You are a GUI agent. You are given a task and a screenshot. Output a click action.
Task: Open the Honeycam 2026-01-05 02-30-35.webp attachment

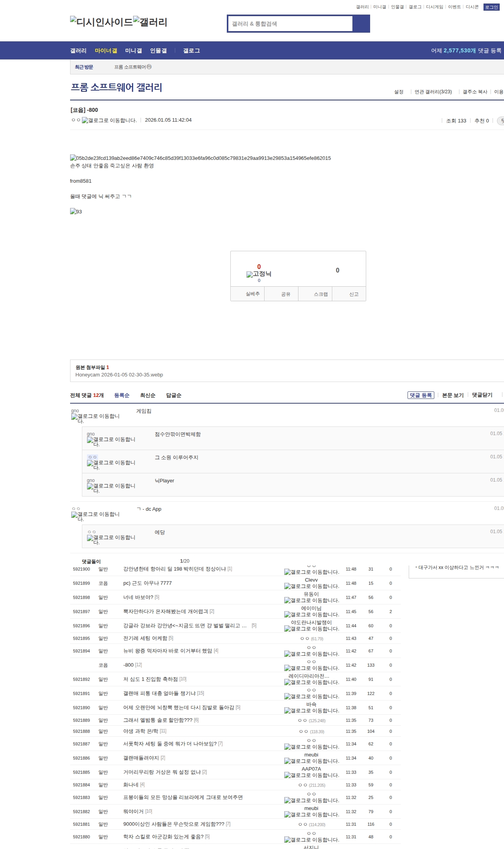click(119, 375)
